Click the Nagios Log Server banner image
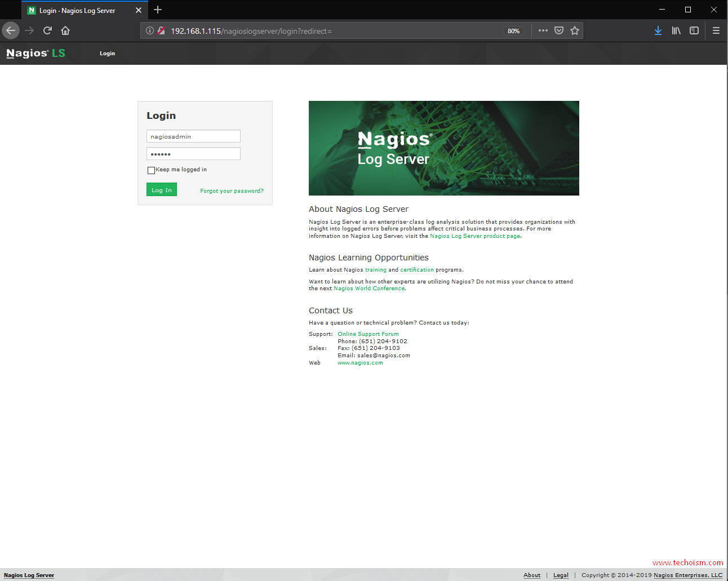 pos(444,148)
